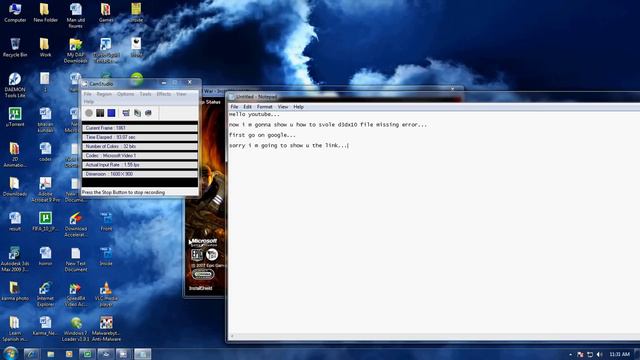Open the Region menu in CamStudio

[x=104, y=94]
